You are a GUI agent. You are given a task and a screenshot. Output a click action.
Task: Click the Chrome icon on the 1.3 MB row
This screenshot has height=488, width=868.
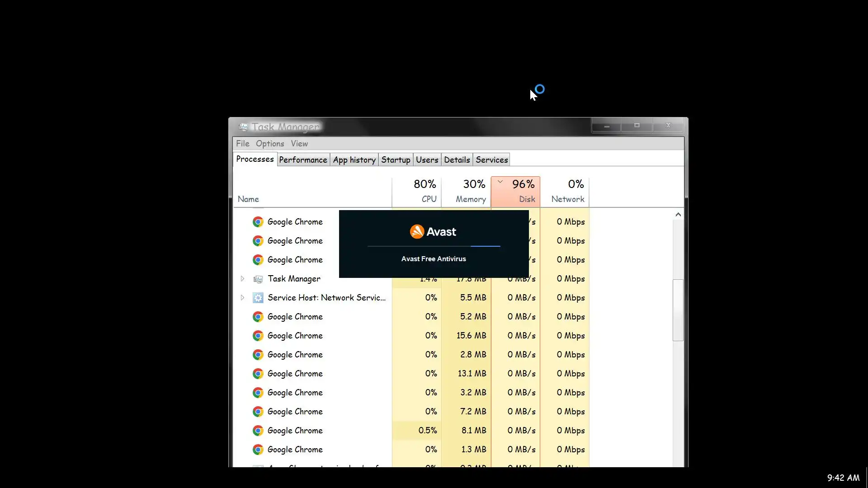[x=258, y=450]
